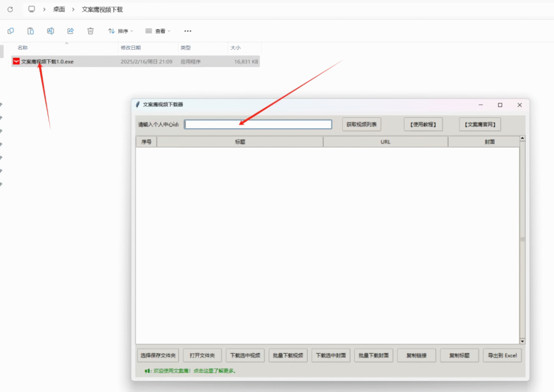Click the 桌面 breadcrumb in address bar
This screenshot has height=392, width=554.
coord(59,10)
